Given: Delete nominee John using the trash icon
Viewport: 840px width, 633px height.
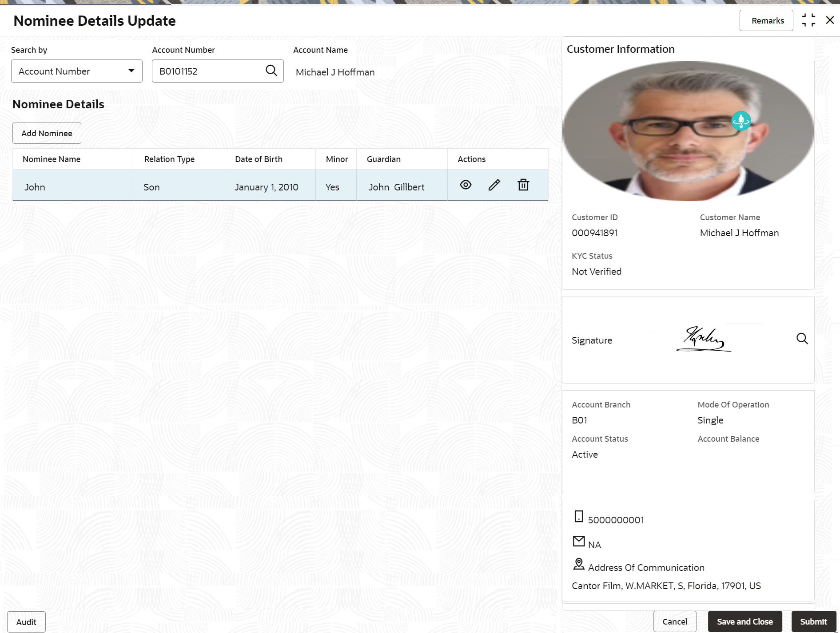Looking at the screenshot, I should coord(523,185).
